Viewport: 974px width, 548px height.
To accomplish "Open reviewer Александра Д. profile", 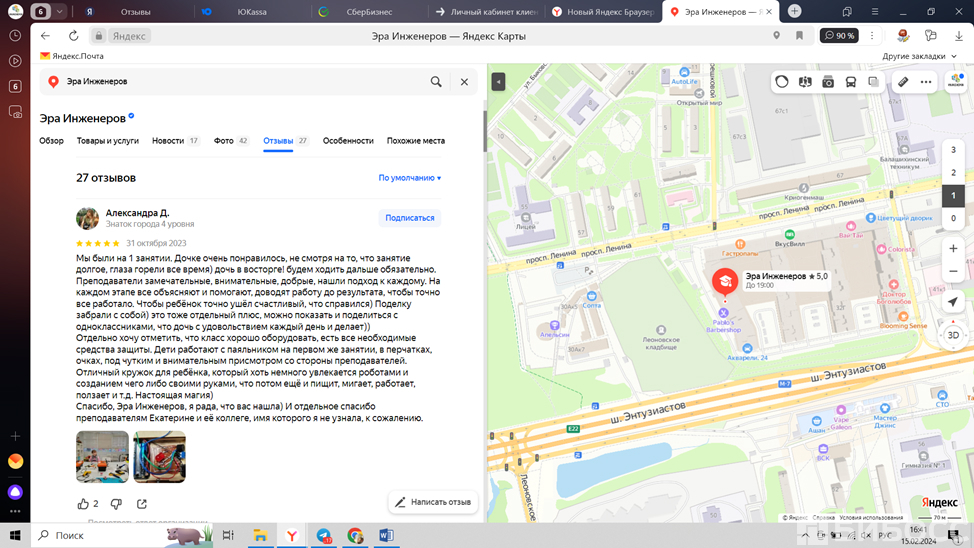I will (x=137, y=213).
